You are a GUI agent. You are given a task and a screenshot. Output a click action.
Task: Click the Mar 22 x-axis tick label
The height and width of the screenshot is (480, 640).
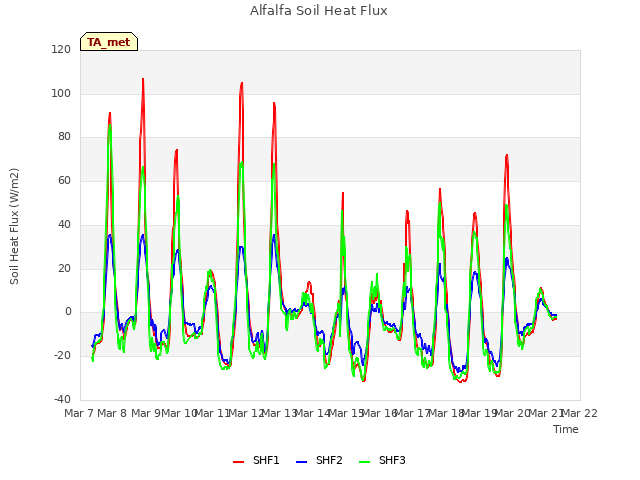(579, 413)
